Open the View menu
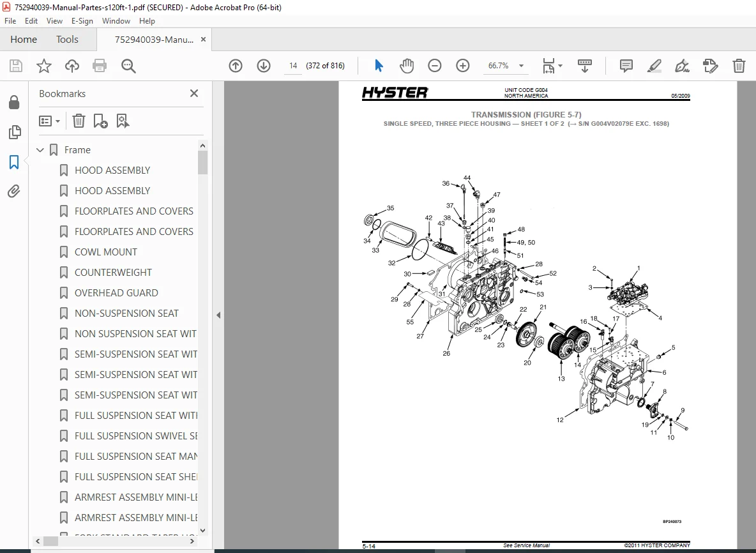Viewport: 756px width, 553px height. click(54, 20)
